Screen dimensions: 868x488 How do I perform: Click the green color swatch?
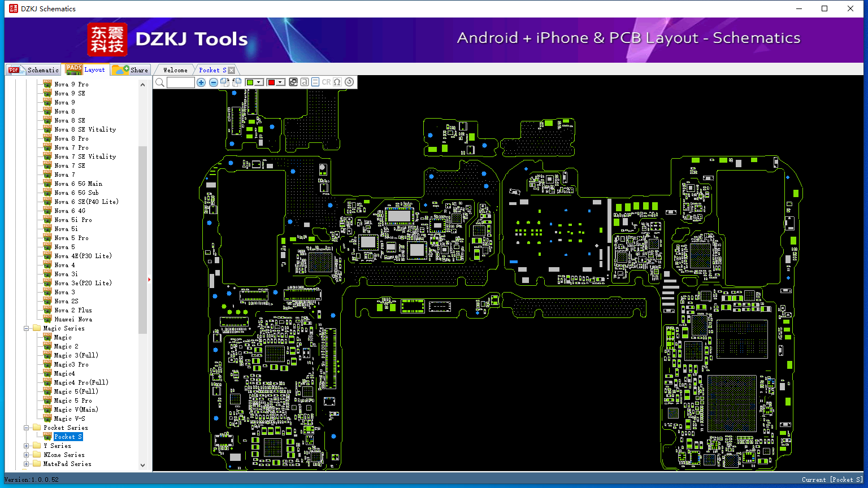[x=250, y=82]
